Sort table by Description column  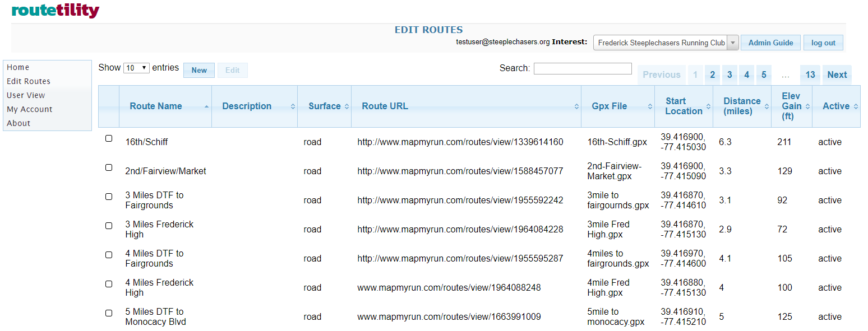click(255, 106)
